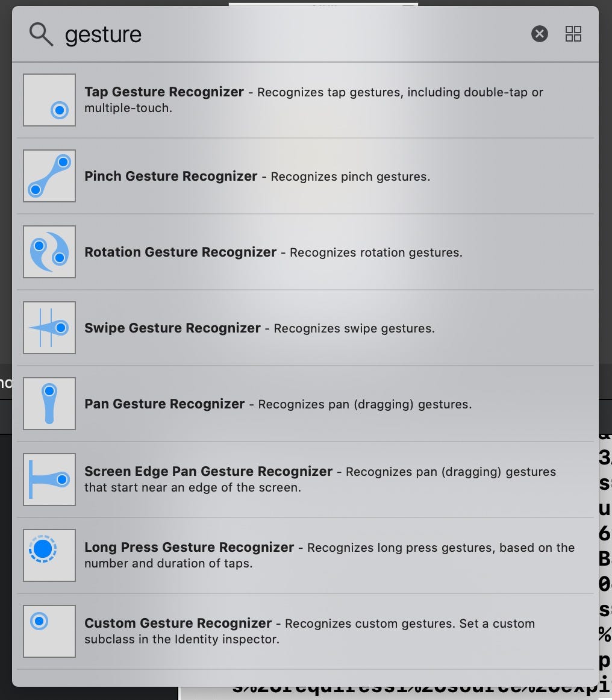Toggle the grid view layout button

[x=573, y=34]
